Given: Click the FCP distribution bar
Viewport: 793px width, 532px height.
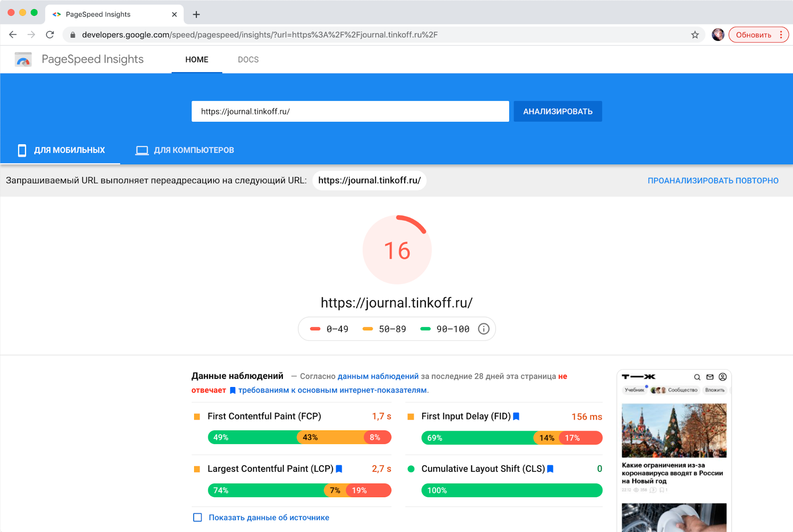Looking at the screenshot, I should point(299,437).
